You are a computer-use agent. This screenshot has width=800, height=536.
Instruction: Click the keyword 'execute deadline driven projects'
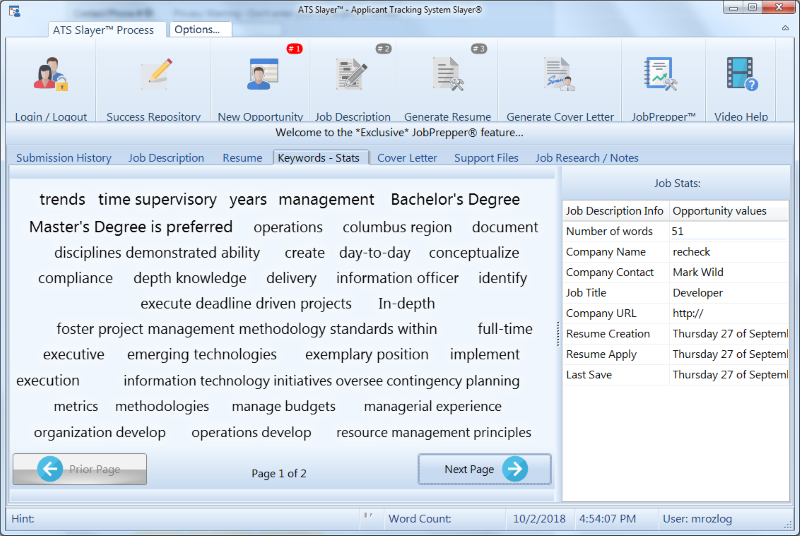pos(246,304)
